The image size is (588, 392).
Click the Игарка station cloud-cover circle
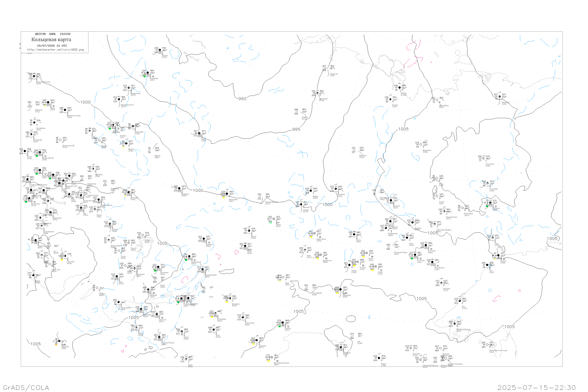pos(160,50)
